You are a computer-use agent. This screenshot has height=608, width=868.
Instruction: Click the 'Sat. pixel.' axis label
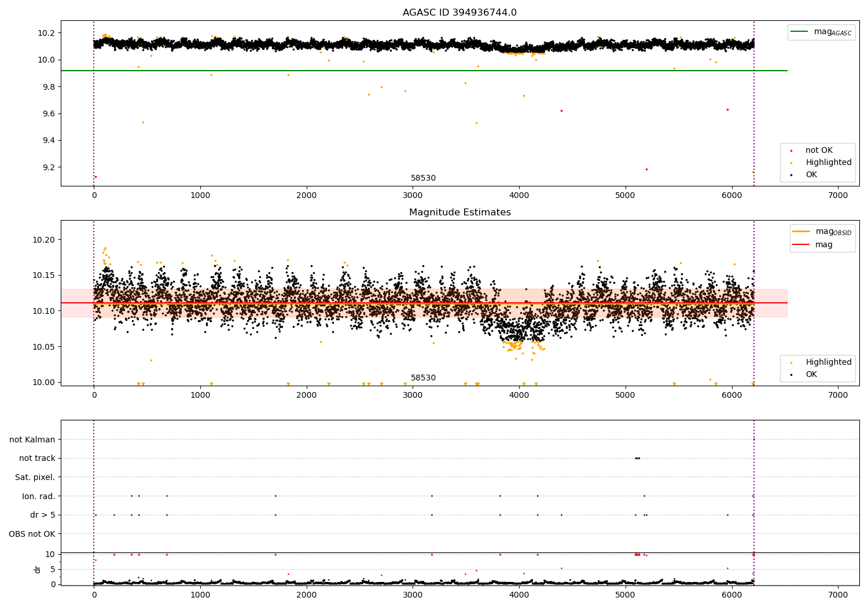click(x=35, y=477)
